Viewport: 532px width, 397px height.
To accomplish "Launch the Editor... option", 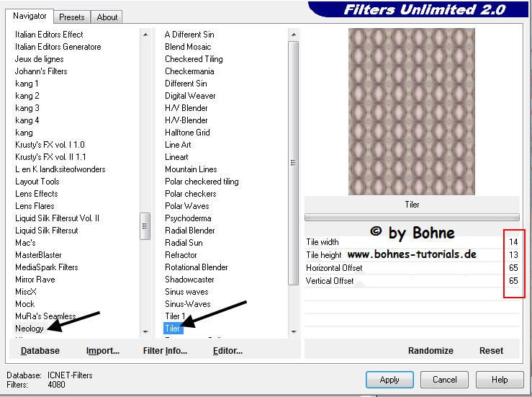I will point(227,351).
